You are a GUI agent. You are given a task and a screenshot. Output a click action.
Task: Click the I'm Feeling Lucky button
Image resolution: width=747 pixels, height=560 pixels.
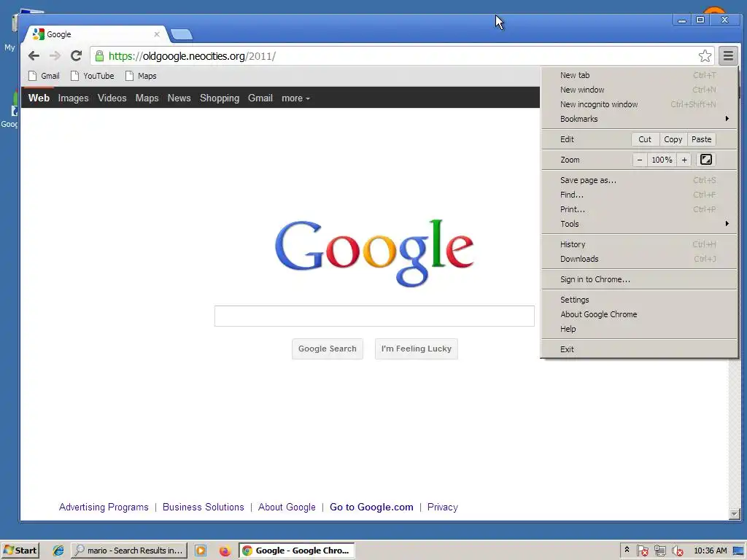(417, 349)
